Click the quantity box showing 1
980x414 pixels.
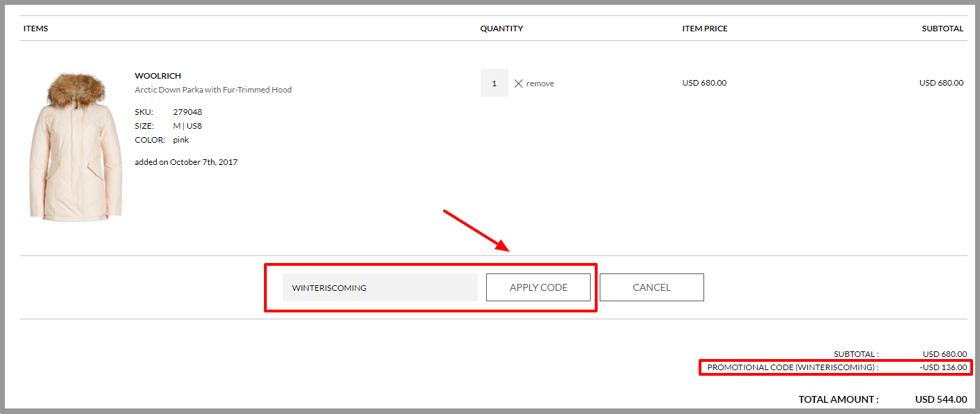pyautogui.click(x=495, y=83)
